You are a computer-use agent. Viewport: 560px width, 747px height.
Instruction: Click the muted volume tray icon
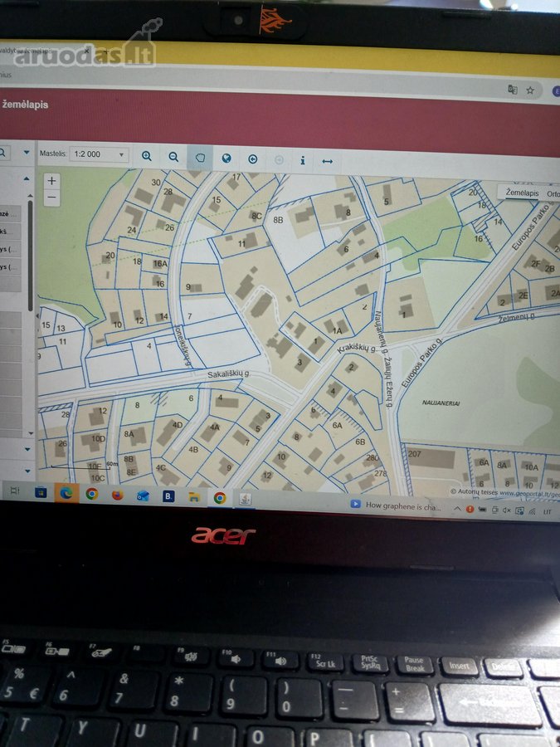pos(507,510)
